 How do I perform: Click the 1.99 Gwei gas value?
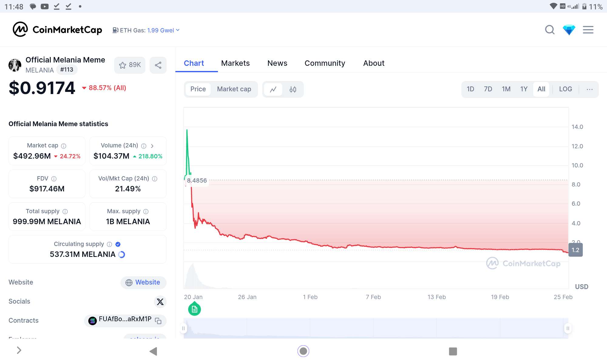[x=161, y=30]
